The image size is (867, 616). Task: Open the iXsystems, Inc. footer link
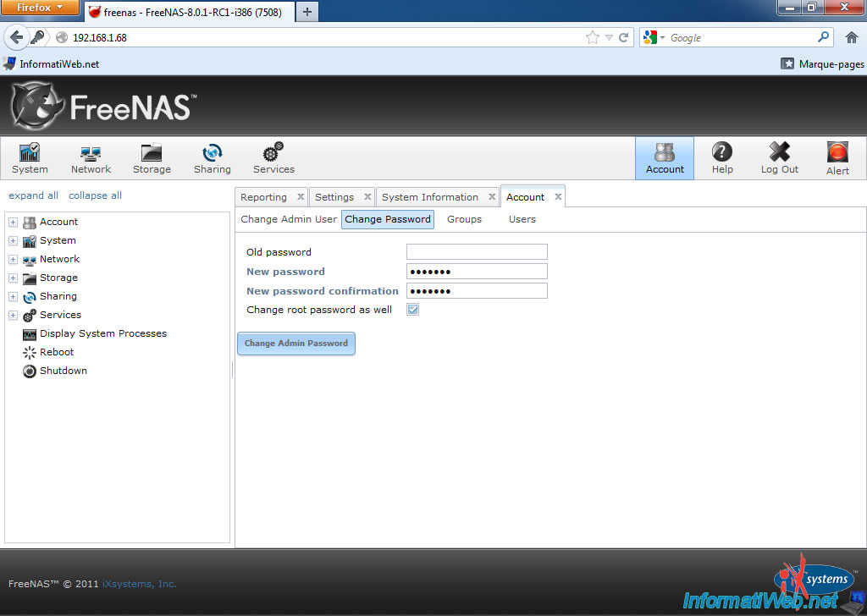click(x=140, y=584)
